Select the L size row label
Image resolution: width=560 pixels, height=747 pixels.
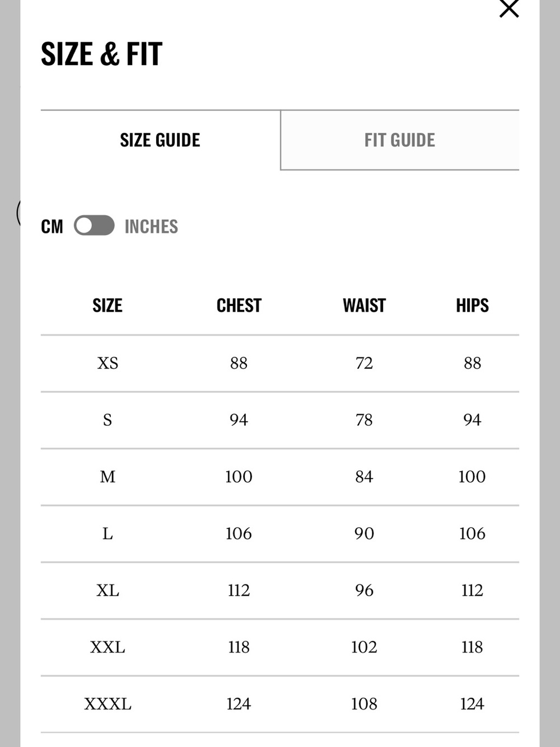[108, 533]
